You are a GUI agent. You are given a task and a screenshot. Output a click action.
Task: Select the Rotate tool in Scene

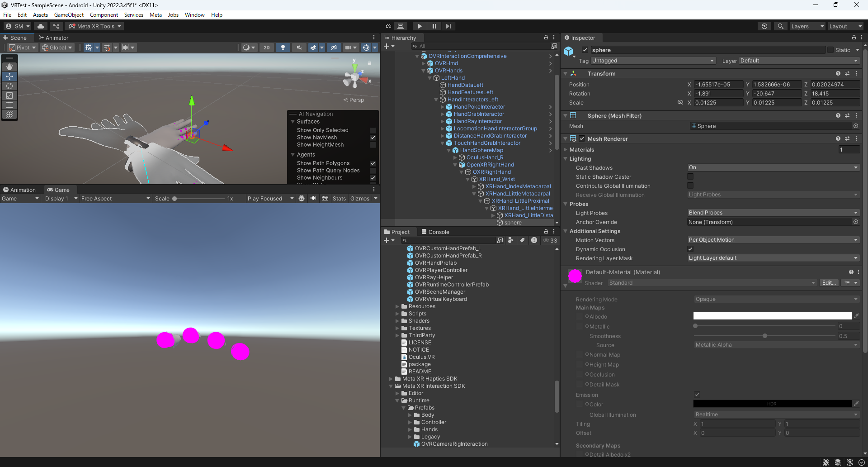(9, 86)
